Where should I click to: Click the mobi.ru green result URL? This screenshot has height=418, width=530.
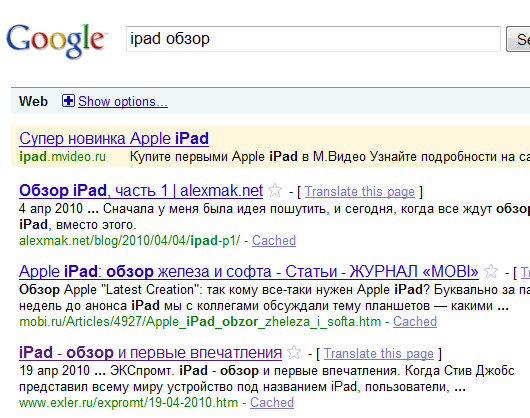point(200,322)
